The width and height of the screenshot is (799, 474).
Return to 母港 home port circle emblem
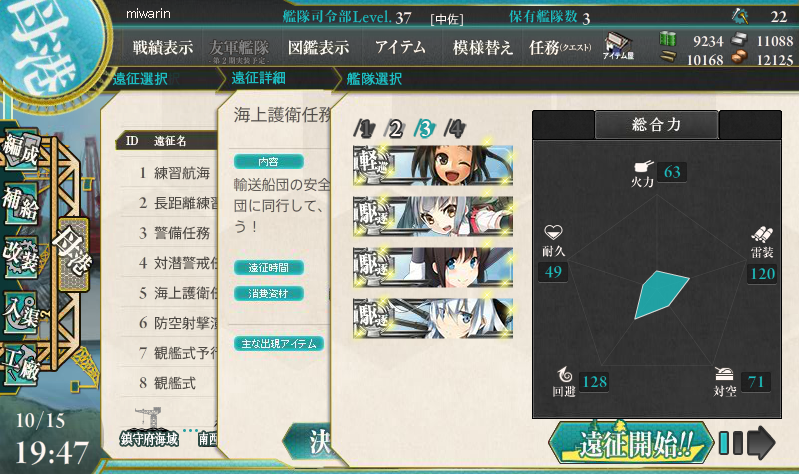[46, 41]
